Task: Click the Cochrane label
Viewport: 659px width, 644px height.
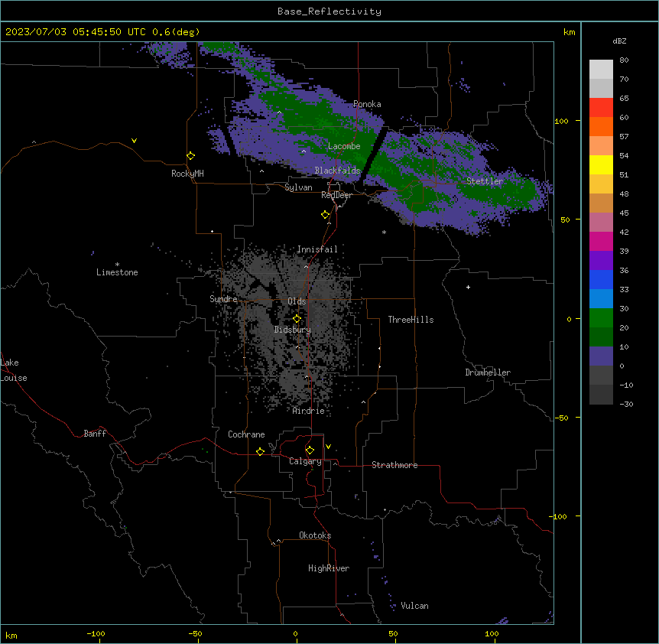Action: (246, 434)
